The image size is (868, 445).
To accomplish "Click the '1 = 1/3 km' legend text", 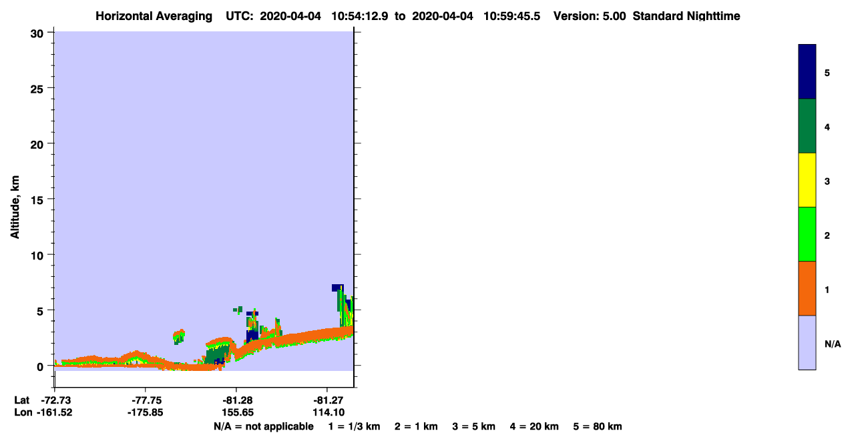I will click(x=354, y=426).
